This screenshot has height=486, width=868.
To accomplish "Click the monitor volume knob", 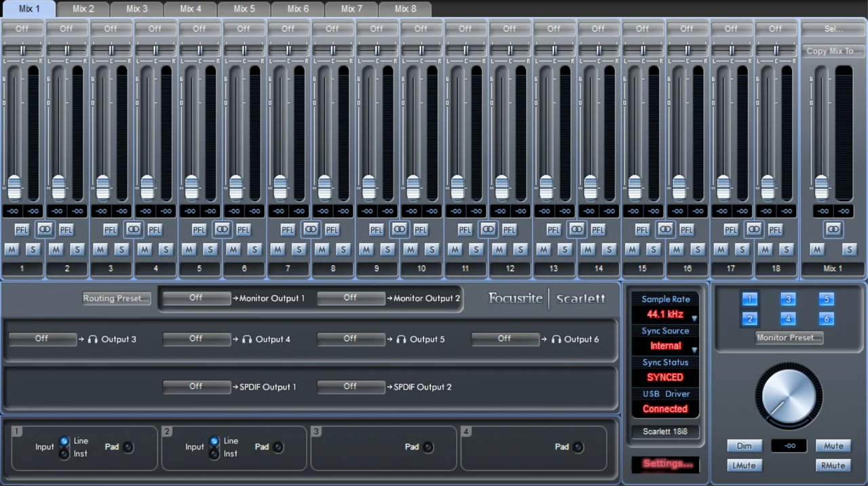I will (788, 395).
